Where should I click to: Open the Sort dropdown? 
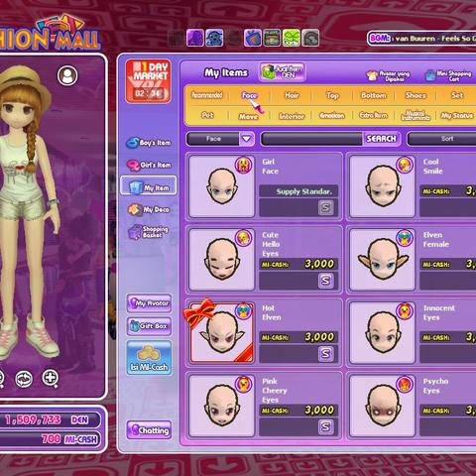(x=442, y=139)
